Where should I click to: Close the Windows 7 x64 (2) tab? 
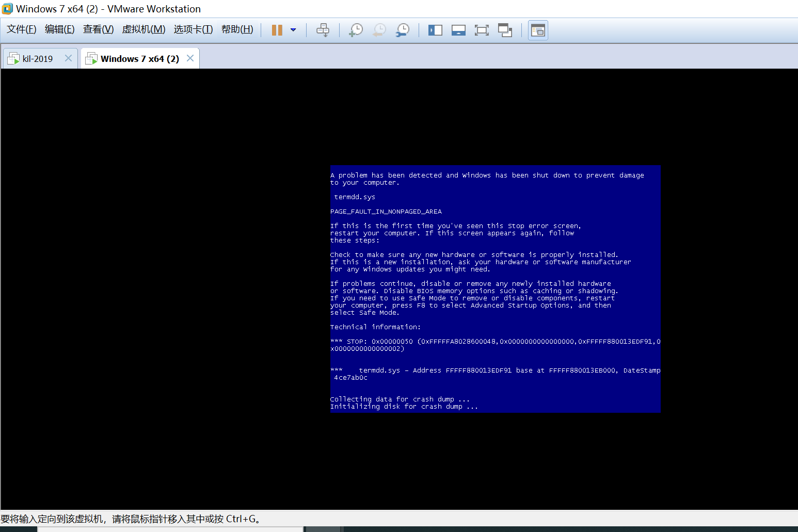pyautogui.click(x=190, y=58)
